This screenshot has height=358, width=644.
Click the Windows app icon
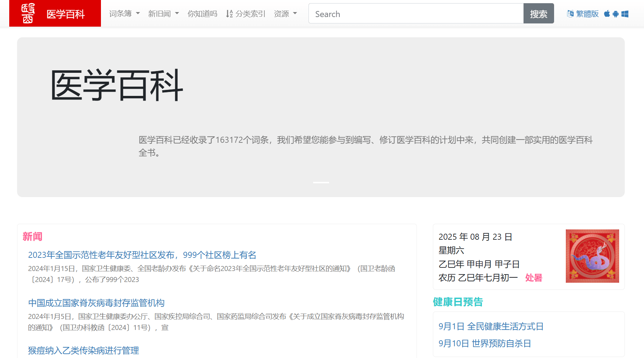point(625,14)
